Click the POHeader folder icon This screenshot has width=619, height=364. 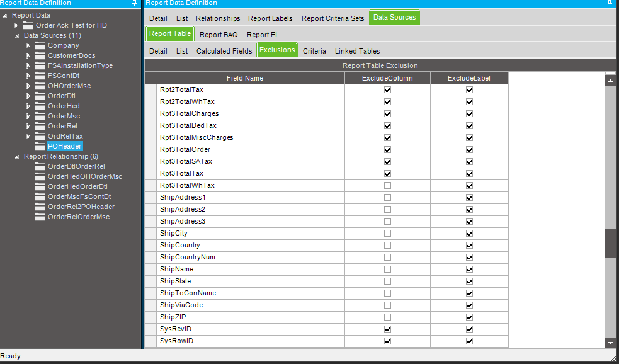[x=40, y=146]
